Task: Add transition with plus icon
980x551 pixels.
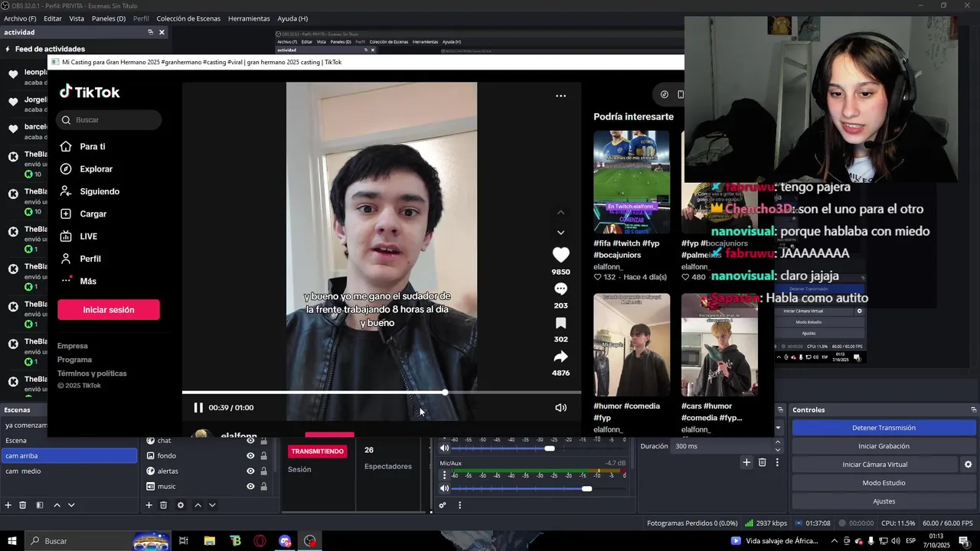Action: (x=746, y=462)
